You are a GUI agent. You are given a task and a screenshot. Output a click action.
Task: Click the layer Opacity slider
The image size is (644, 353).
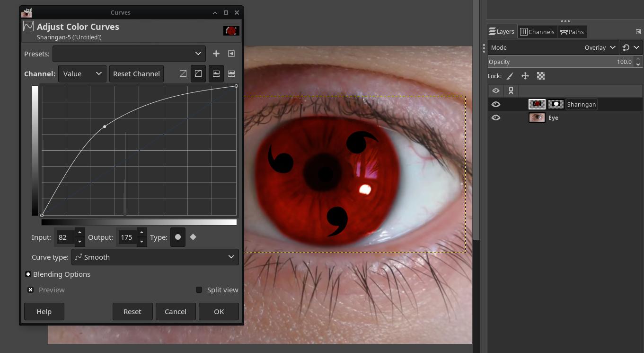561,62
